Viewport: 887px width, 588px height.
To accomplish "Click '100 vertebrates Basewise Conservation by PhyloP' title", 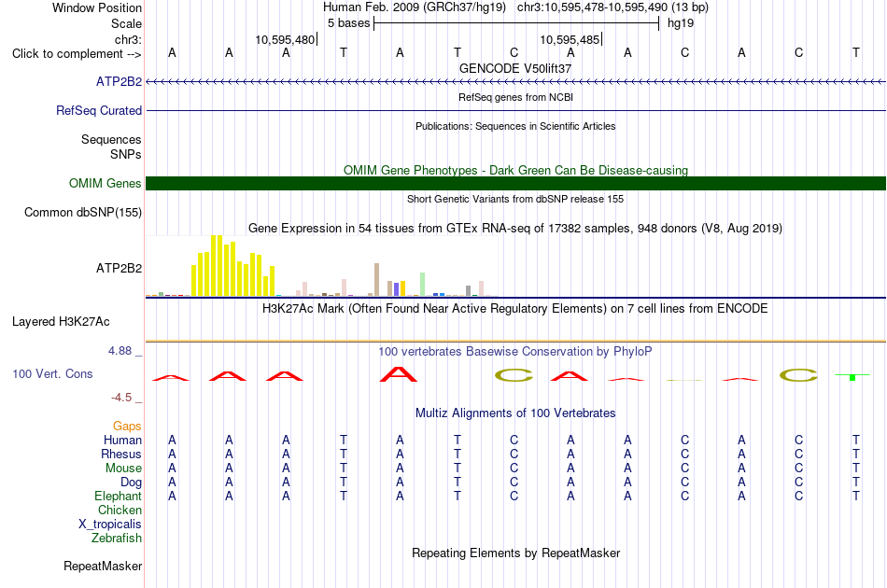I will click(x=515, y=352).
